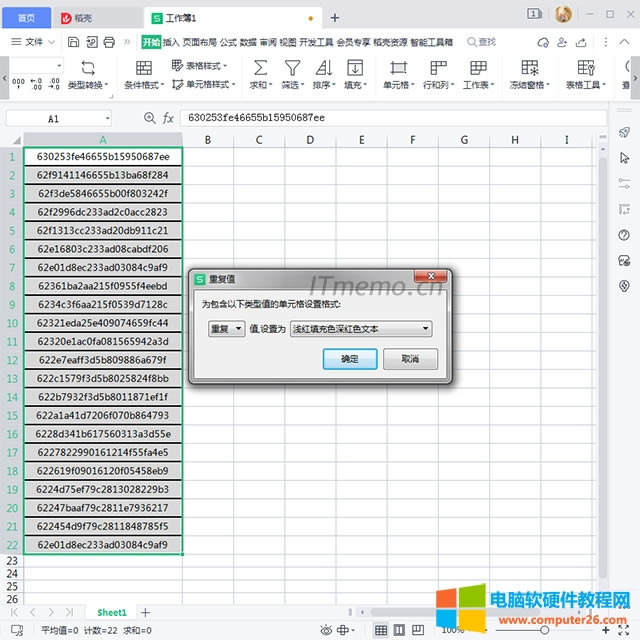
Task: Open the 插入 (Insert) ribbon tab
Action: (x=171, y=42)
